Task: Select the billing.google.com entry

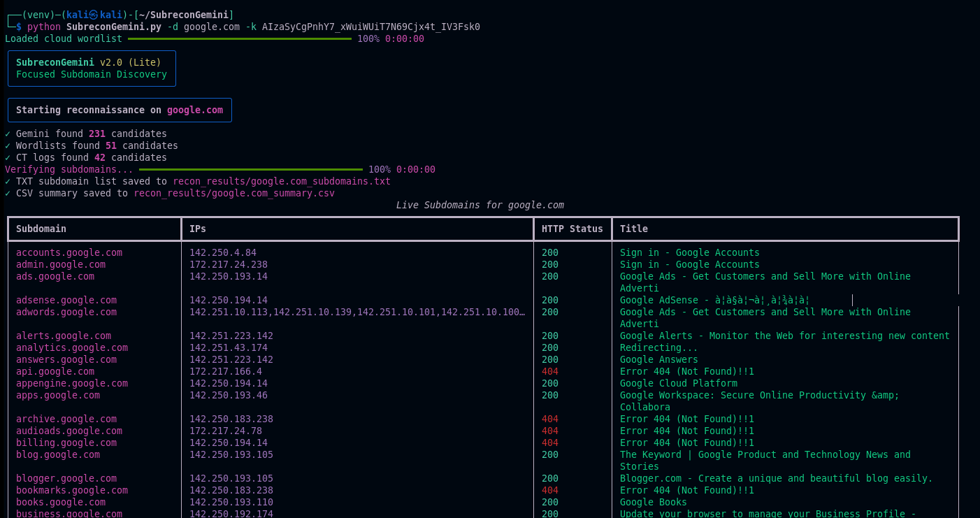Action: click(x=66, y=443)
